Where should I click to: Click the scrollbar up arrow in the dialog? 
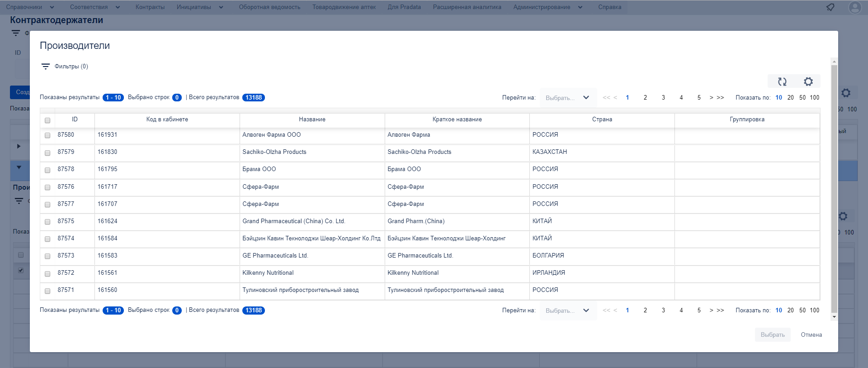pyautogui.click(x=834, y=61)
